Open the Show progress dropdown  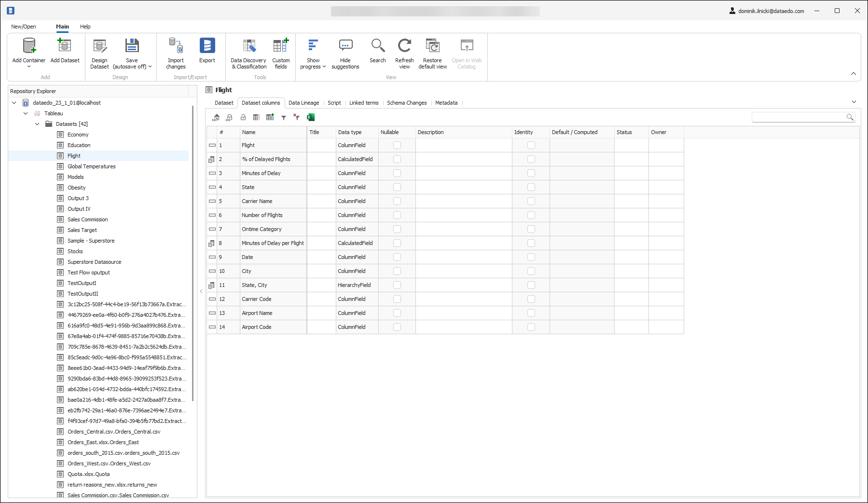[313, 67]
